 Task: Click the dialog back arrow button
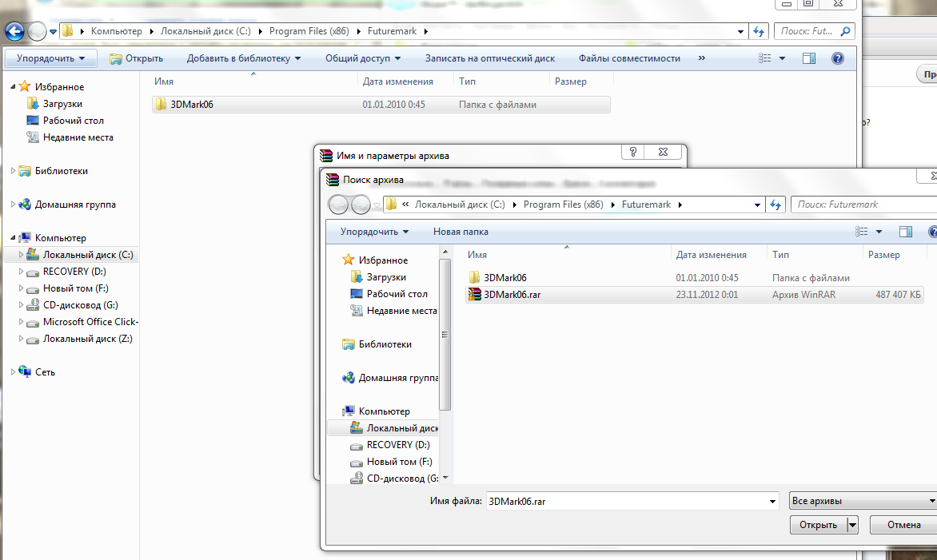click(x=338, y=205)
